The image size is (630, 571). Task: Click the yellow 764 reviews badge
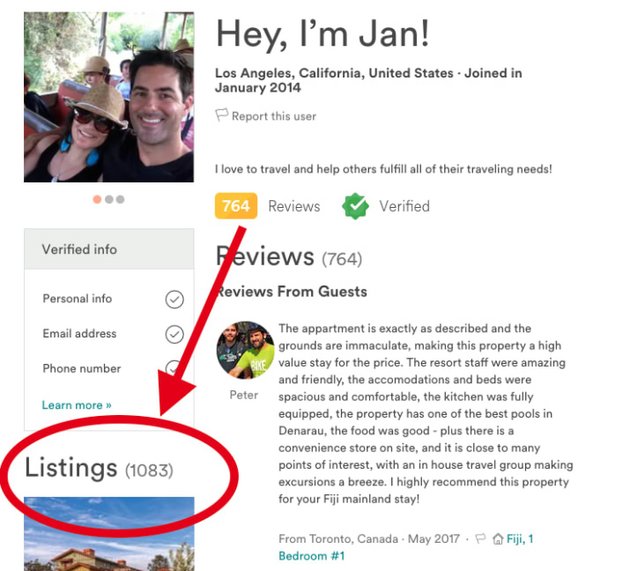pyautogui.click(x=236, y=206)
